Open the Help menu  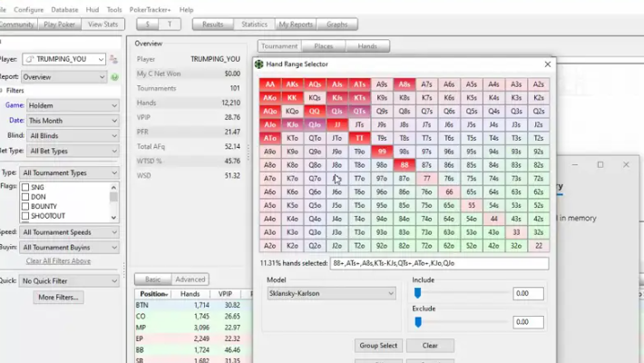[186, 9]
